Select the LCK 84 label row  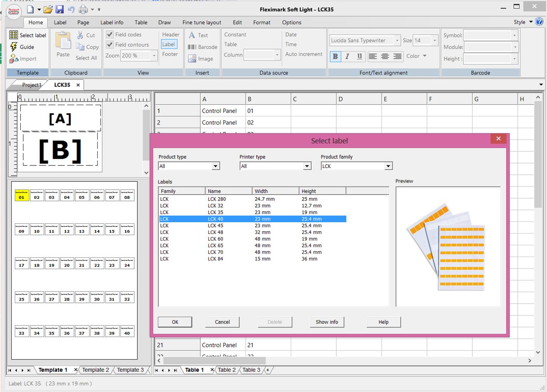click(253, 258)
